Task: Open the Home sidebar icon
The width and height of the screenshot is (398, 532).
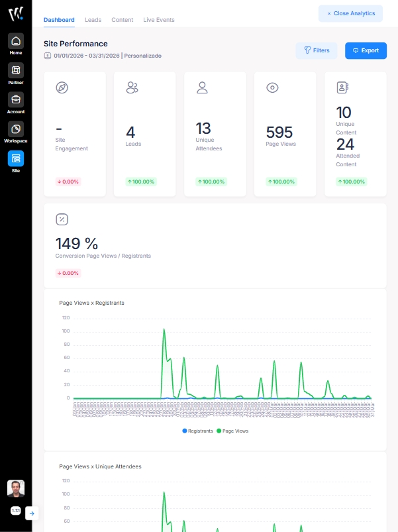Action: [16, 41]
